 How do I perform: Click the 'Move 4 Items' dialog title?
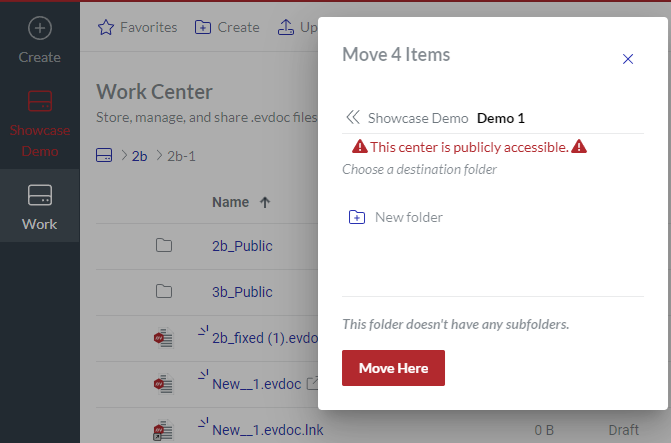pyautogui.click(x=396, y=55)
